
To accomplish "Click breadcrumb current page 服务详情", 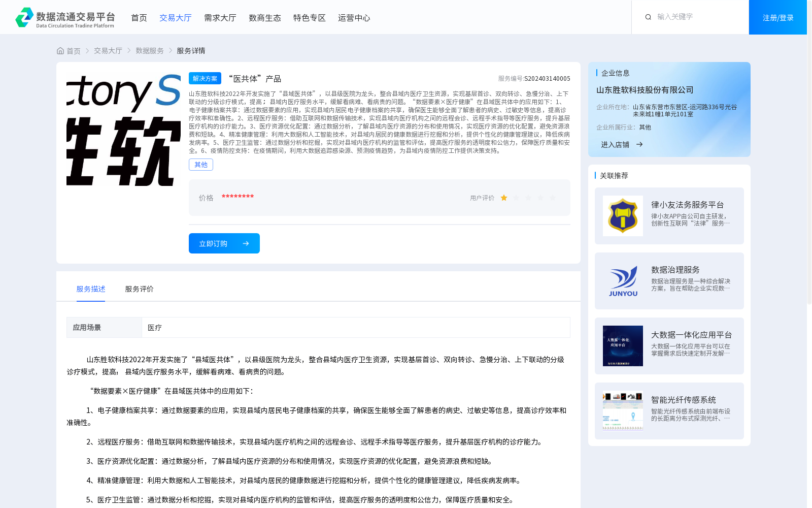I will point(191,51).
